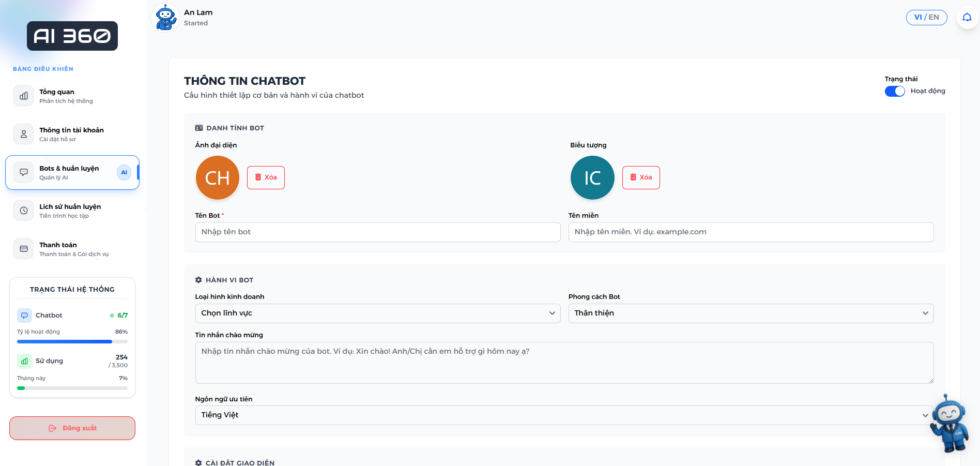Image resolution: width=980 pixels, height=466 pixels.
Task: Click the AI badge on Bots & huấn luyện
Action: pos(124,173)
